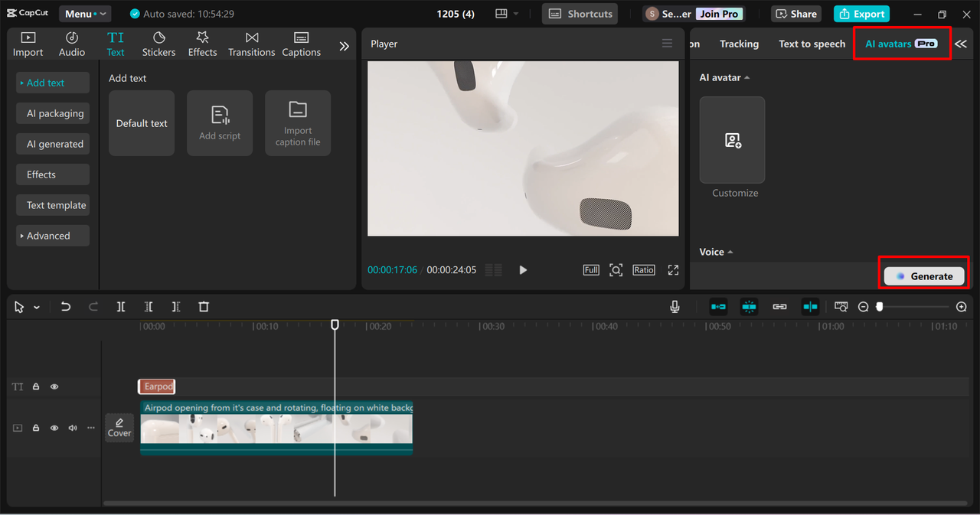Click the Share button
Screen dimensions: 980x515
796,14
